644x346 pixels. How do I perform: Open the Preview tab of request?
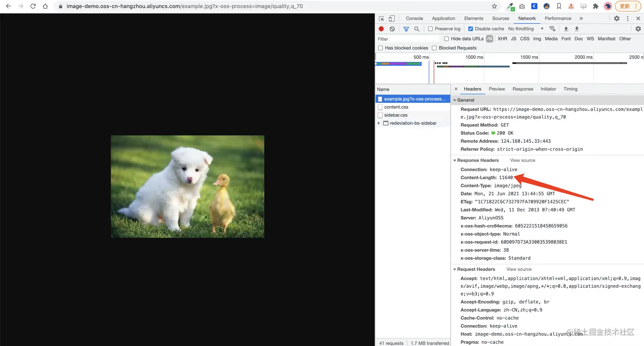click(497, 89)
